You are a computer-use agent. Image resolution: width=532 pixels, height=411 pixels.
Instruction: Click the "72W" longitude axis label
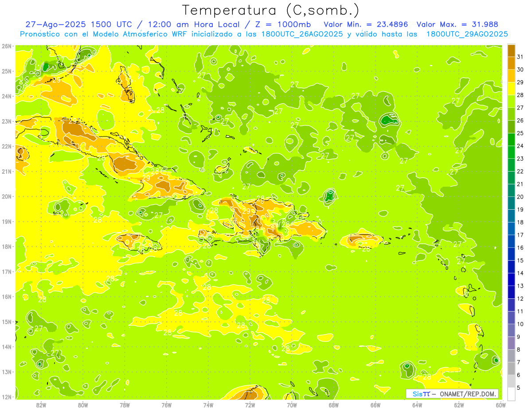coord(250,404)
